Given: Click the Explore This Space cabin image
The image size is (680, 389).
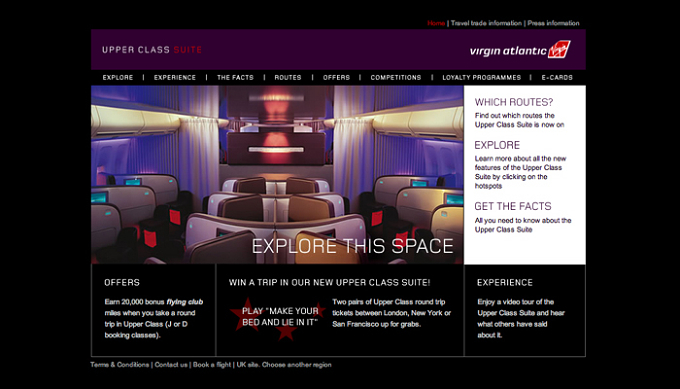Looking at the screenshot, I should [x=277, y=174].
